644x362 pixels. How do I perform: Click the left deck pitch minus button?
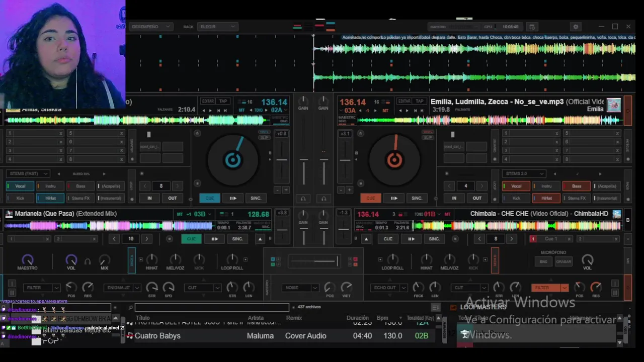coord(277,190)
